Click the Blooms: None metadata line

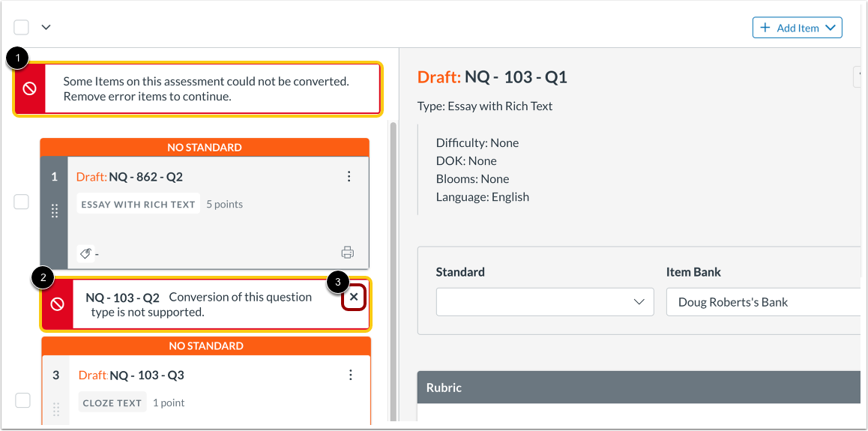point(472,178)
